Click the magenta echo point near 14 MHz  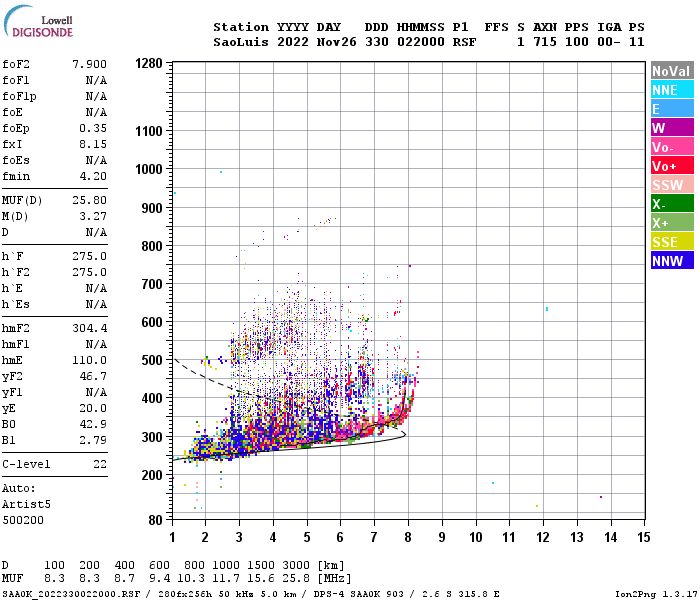point(601,497)
